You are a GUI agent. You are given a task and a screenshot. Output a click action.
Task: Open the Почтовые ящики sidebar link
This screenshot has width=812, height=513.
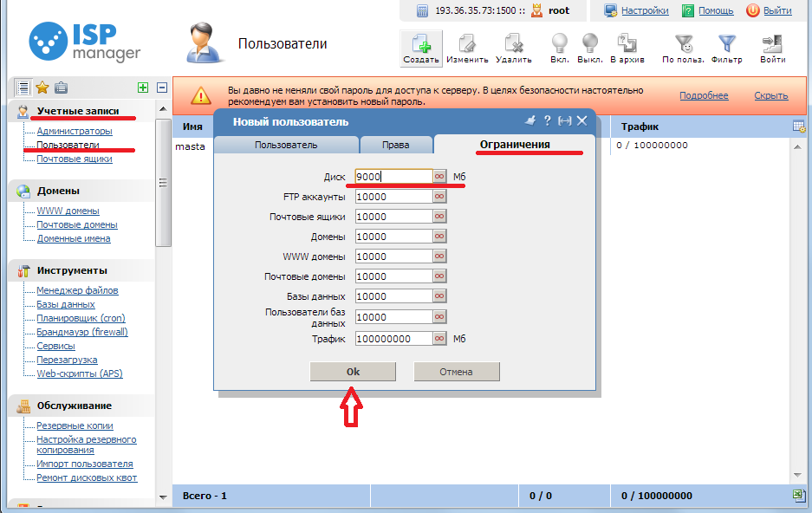[74, 159]
